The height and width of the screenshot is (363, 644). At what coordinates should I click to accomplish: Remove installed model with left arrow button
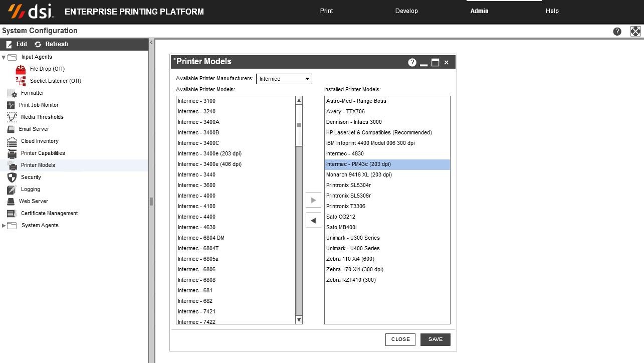pyautogui.click(x=313, y=220)
